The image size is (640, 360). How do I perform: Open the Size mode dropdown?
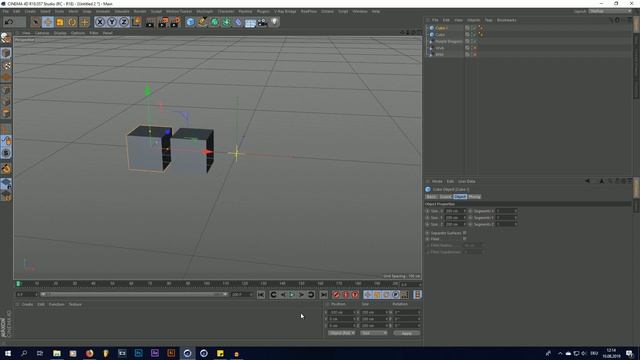[373, 333]
